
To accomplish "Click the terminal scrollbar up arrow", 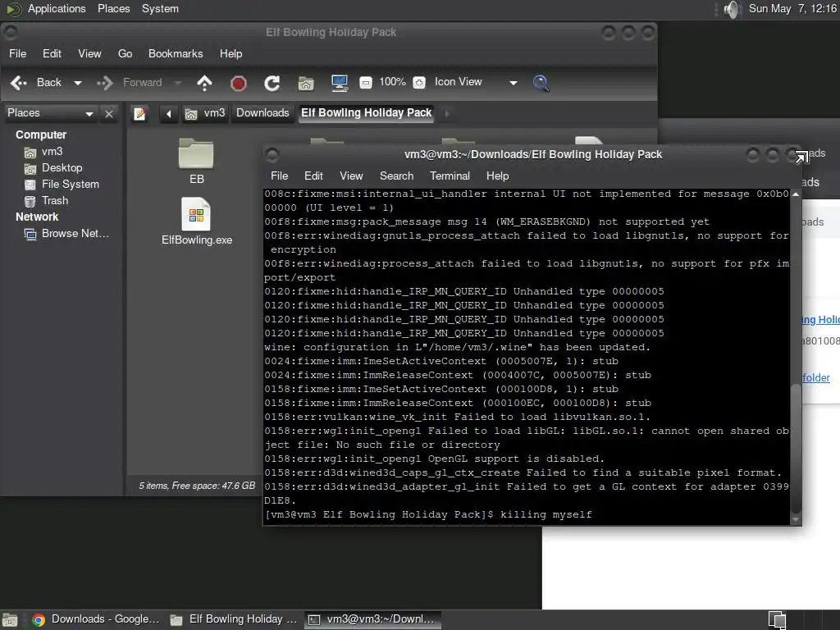I will click(x=796, y=194).
